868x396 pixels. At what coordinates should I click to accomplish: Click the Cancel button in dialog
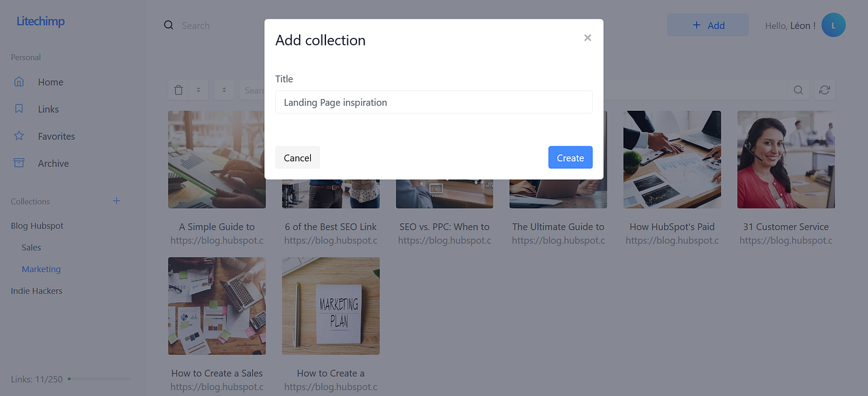click(298, 158)
